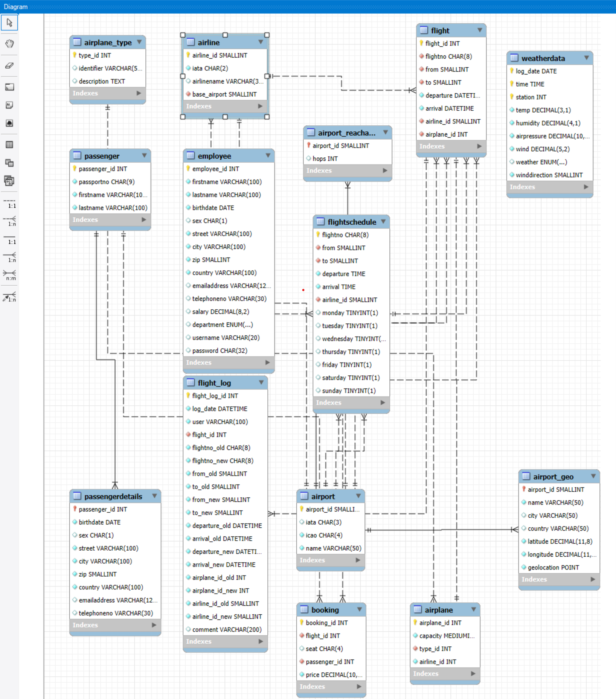The image size is (616, 699).
Task: Select the airport table title
Action: tap(323, 496)
